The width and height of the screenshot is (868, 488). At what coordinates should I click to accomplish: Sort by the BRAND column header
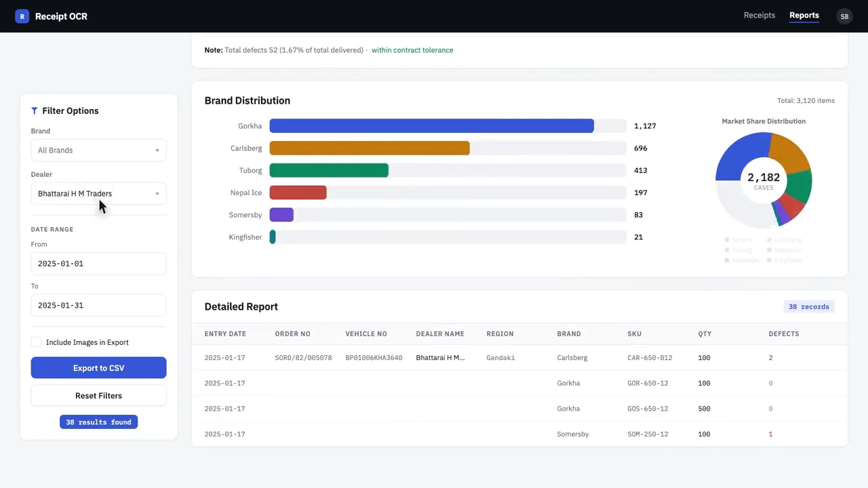pyautogui.click(x=569, y=334)
